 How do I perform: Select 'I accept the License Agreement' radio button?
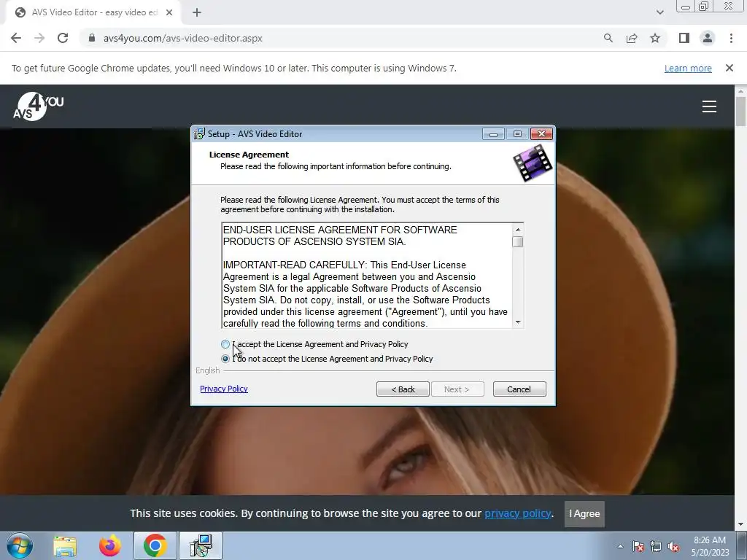pyautogui.click(x=225, y=344)
